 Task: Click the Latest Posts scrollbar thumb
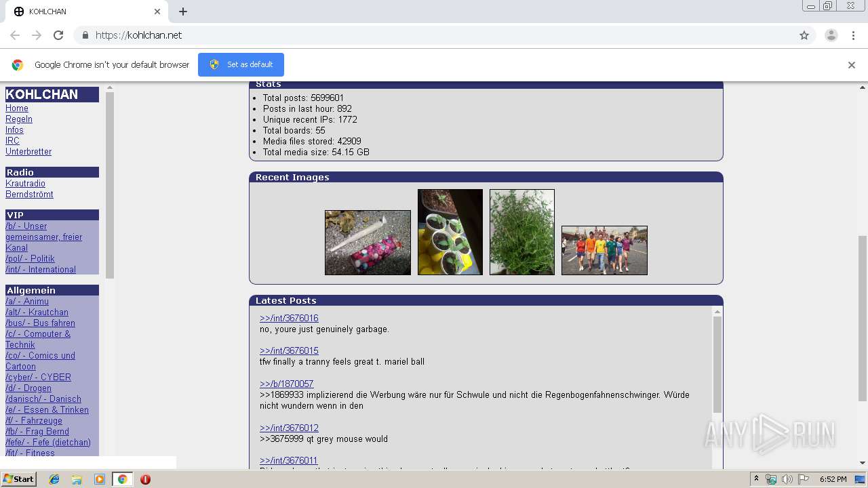pos(717,365)
